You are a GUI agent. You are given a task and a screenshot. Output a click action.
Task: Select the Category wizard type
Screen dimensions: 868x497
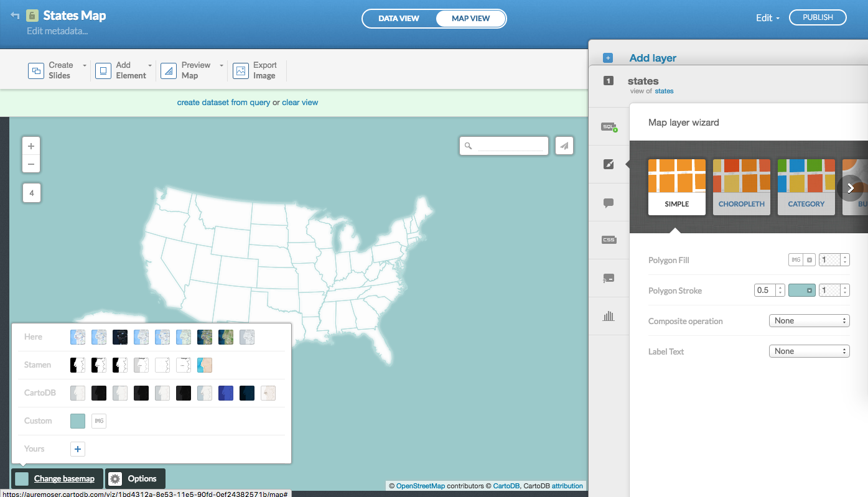coord(806,187)
